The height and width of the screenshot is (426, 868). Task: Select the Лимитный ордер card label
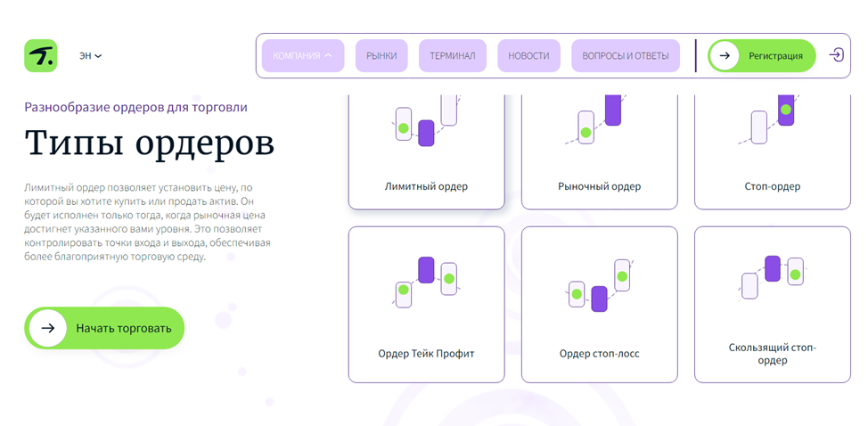pos(426,187)
